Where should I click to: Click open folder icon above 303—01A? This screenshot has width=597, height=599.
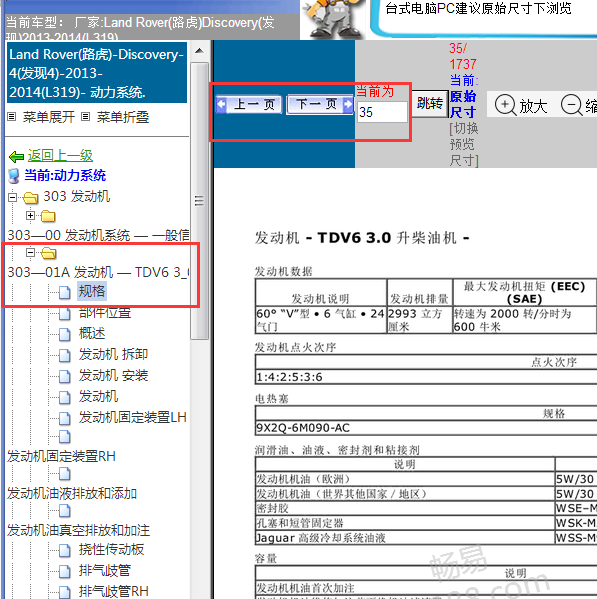tap(49, 253)
